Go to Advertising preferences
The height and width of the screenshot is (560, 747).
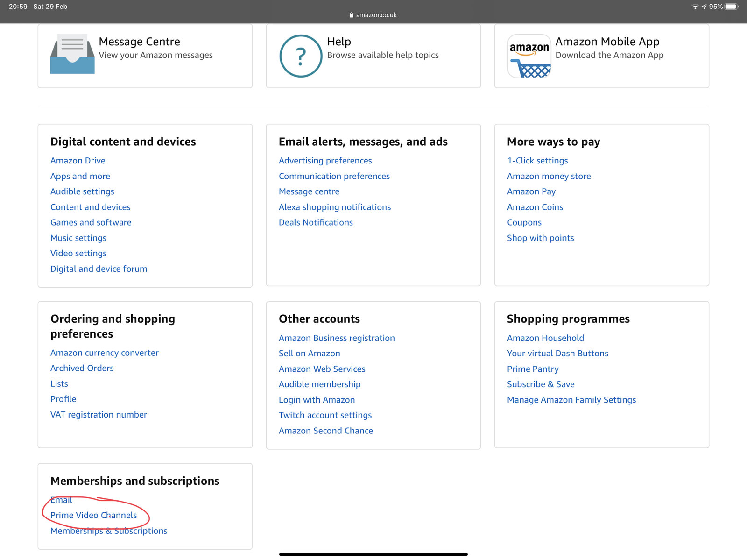(325, 161)
